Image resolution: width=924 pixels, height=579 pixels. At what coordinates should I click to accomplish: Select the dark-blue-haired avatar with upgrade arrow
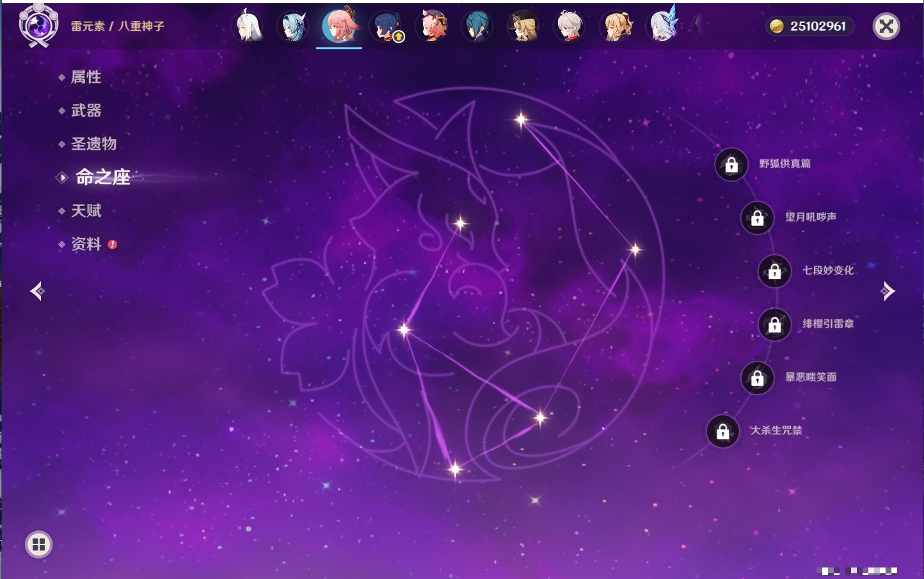[386, 26]
